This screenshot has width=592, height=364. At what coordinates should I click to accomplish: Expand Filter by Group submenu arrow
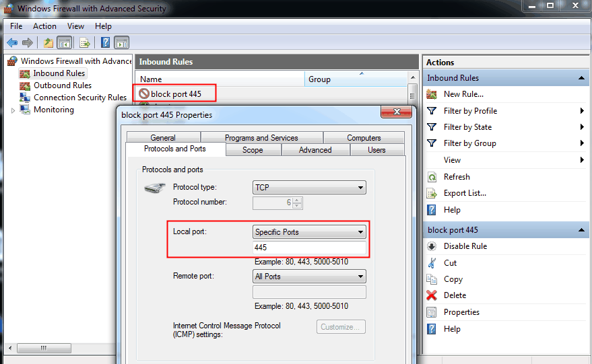point(582,143)
